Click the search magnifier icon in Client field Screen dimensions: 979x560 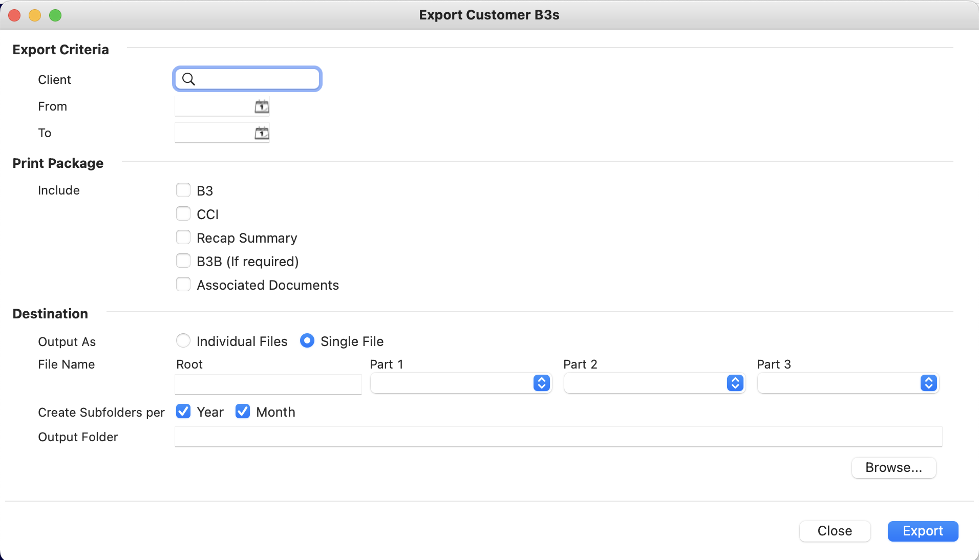click(188, 79)
